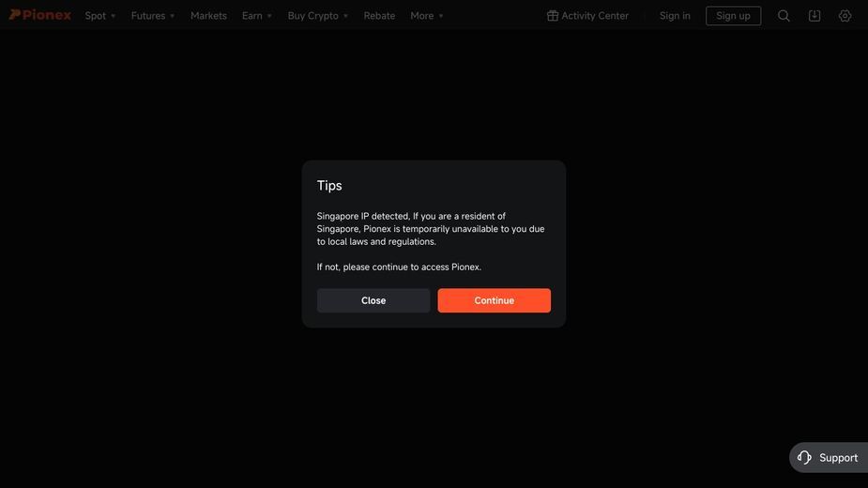Open the Support chat button
Image resolution: width=868 pixels, height=488 pixels.
coord(829,458)
